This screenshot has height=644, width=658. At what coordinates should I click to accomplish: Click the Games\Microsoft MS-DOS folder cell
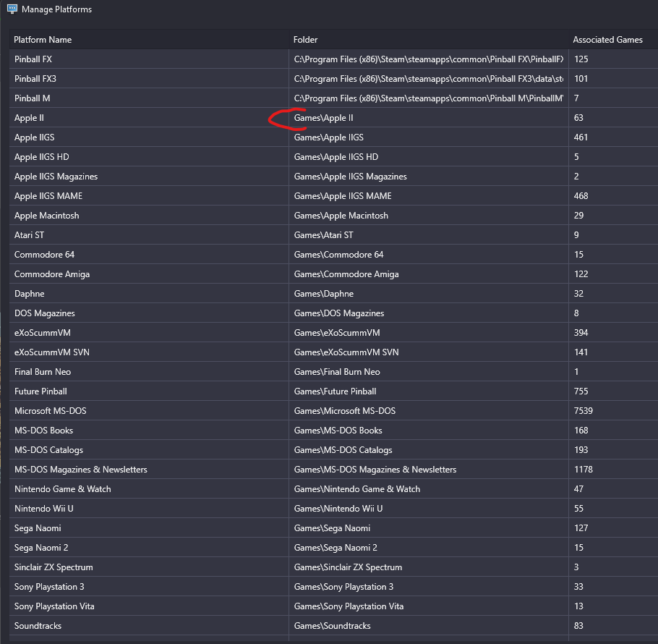click(429, 410)
